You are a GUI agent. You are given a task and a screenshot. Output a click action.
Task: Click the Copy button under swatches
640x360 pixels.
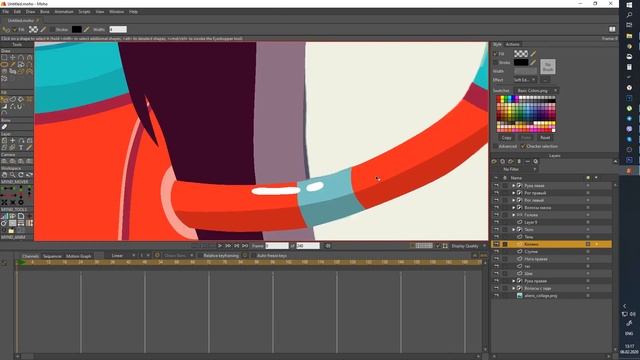pyautogui.click(x=507, y=138)
